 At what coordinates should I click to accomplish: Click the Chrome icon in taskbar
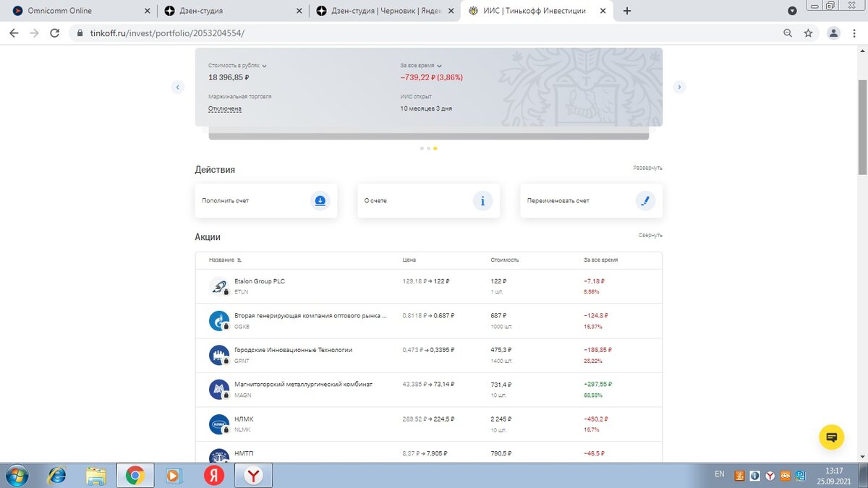click(135, 475)
